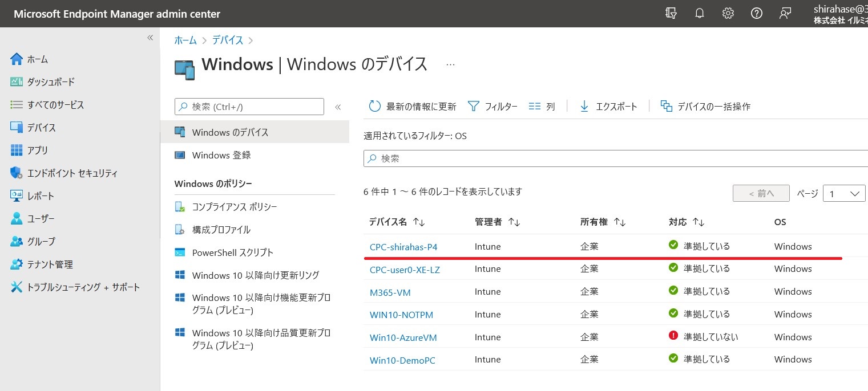The image size is (868, 391).
Task: Focus the 検索 (Ctrl+/) menu search box
Action: point(249,107)
